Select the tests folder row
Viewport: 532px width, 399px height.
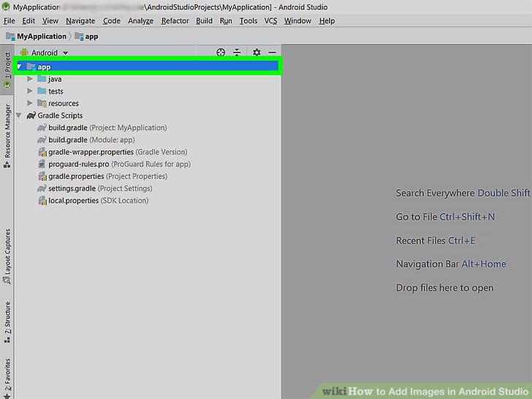[x=56, y=91]
